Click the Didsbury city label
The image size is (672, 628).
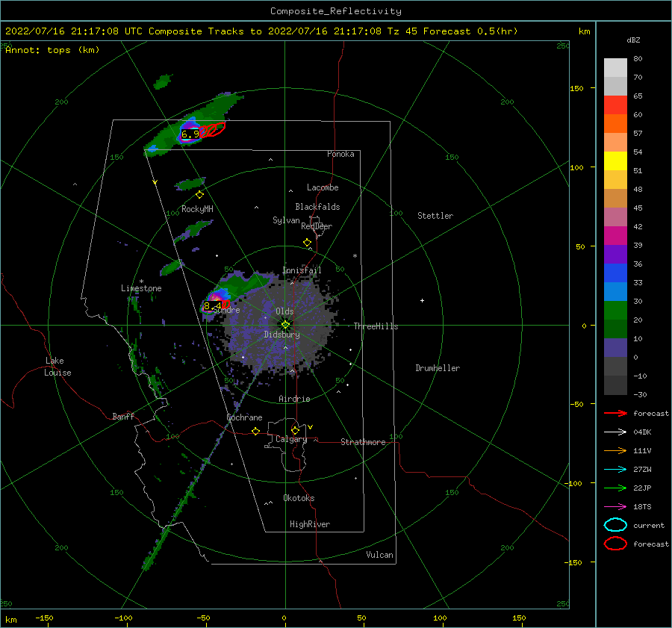tap(282, 335)
